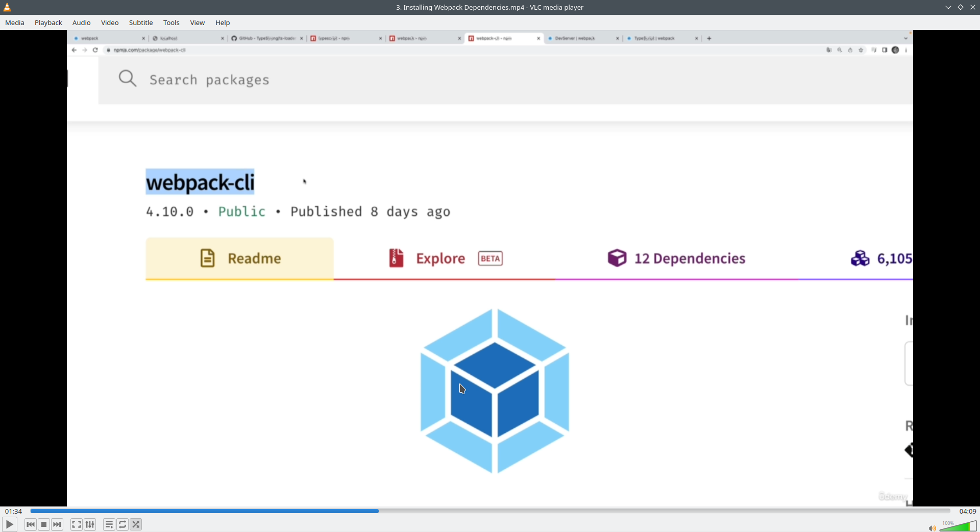Screen dimensions: 980x532
Task: Skip to the previous media track
Action: pyautogui.click(x=31, y=524)
